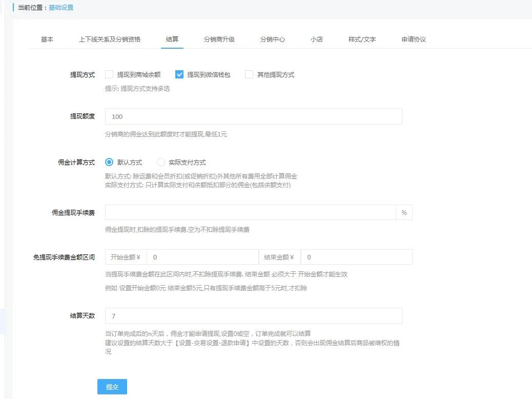Viewport: 532px width, 399px height.
Task: Follow the 基础设置 breadcrumb link
Action: coord(61,8)
